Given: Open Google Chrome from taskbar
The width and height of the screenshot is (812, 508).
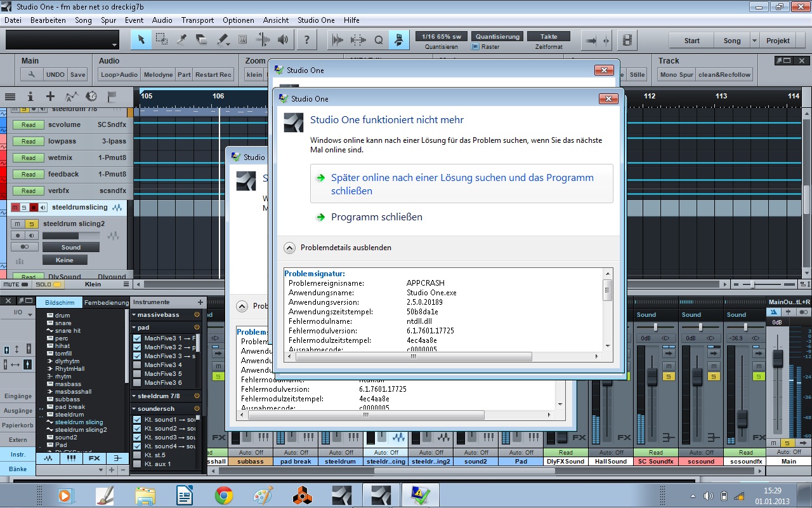Looking at the screenshot, I should click(x=223, y=495).
